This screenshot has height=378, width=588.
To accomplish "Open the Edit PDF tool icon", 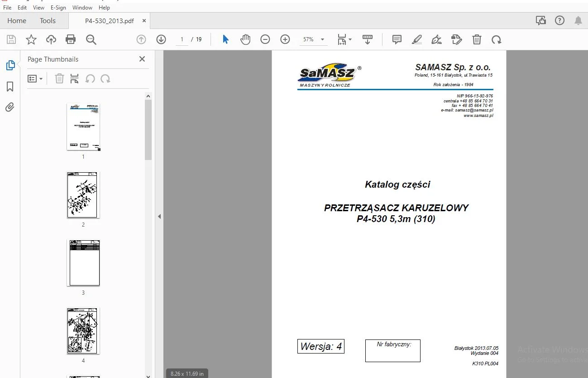I will pyautogui.click(x=457, y=39).
